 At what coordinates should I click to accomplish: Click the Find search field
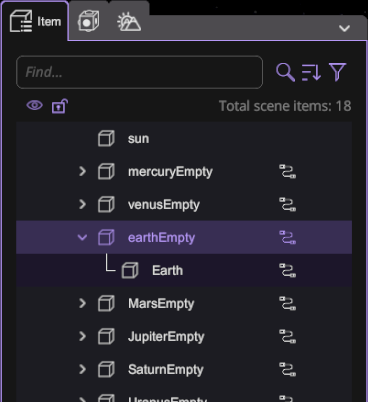[139, 72]
